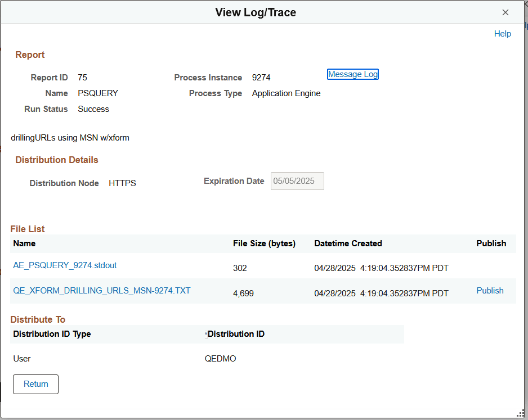Image resolution: width=528 pixels, height=420 pixels.
Task: Open the Message Log
Action: 352,74
